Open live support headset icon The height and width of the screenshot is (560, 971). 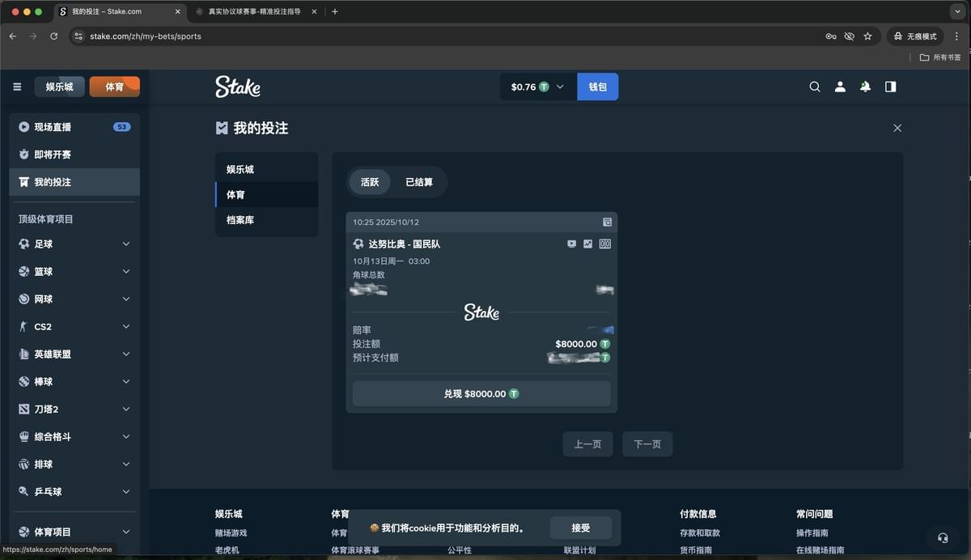[943, 537]
